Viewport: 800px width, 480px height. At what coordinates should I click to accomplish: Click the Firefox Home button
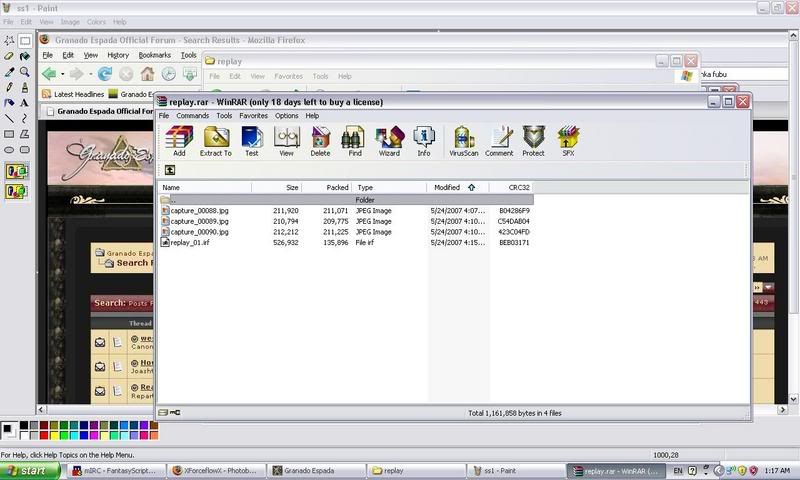[x=147, y=74]
